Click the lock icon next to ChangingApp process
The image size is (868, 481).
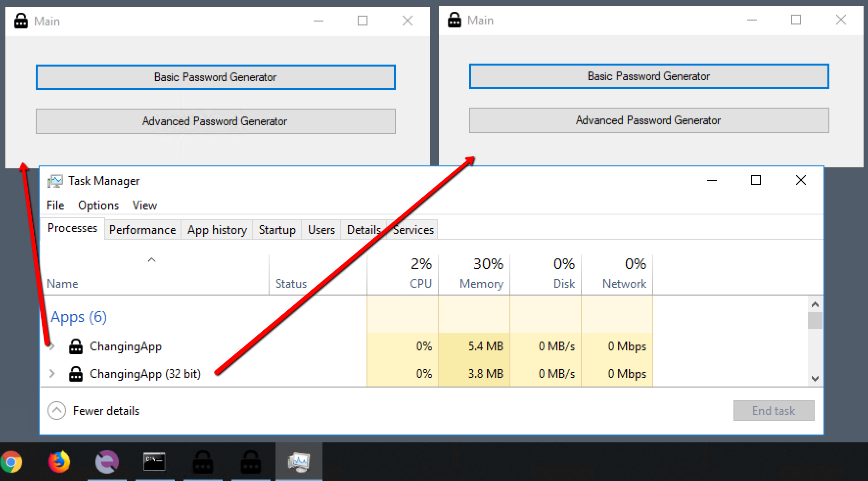[x=76, y=346]
